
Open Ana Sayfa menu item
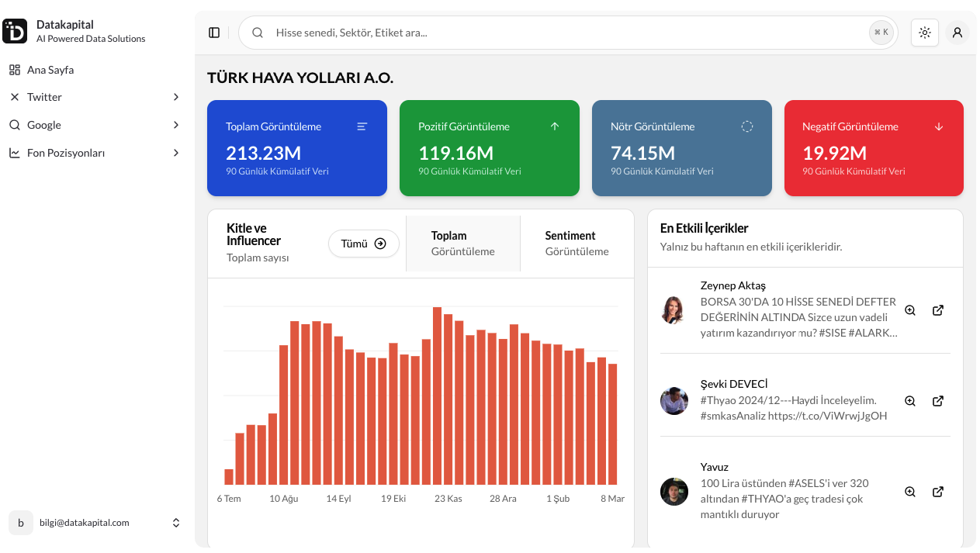(x=95, y=70)
